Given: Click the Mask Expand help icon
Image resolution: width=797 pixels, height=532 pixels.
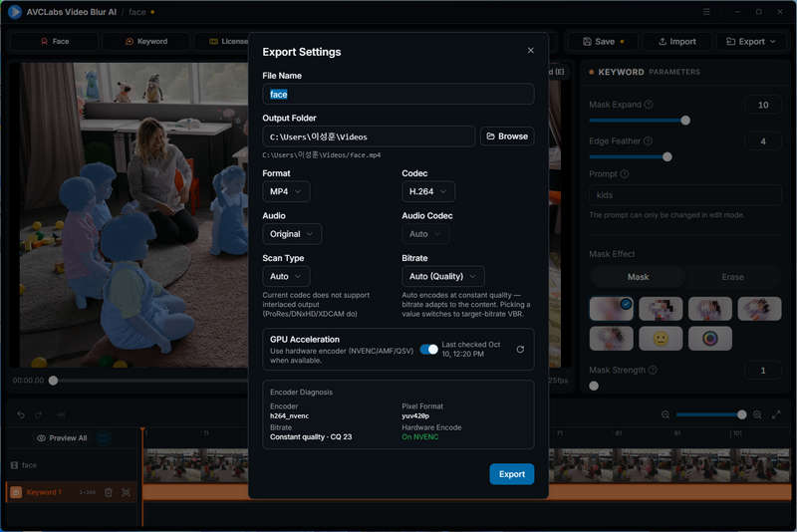Looking at the screenshot, I should [649, 105].
